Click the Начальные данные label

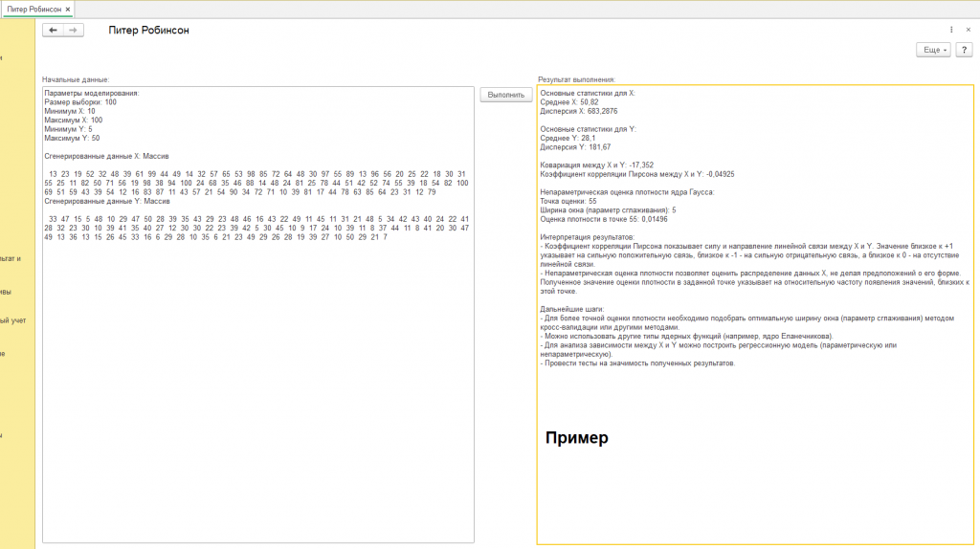coord(76,80)
